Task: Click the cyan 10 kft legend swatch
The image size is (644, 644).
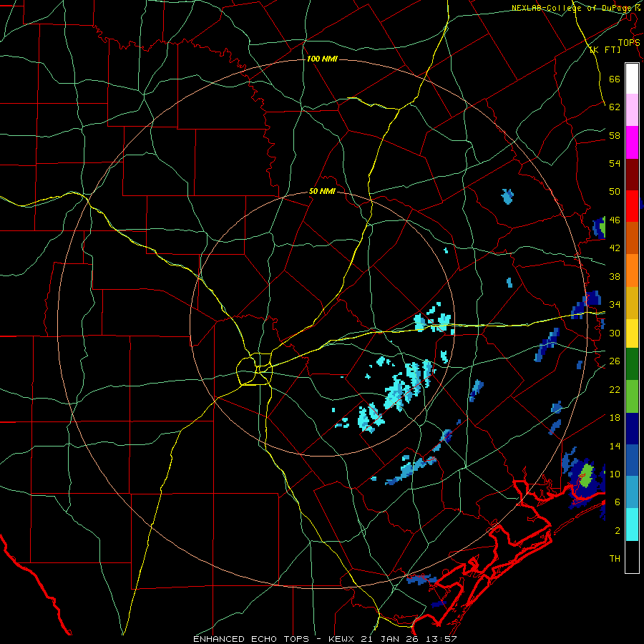Action: (x=632, y=525)
